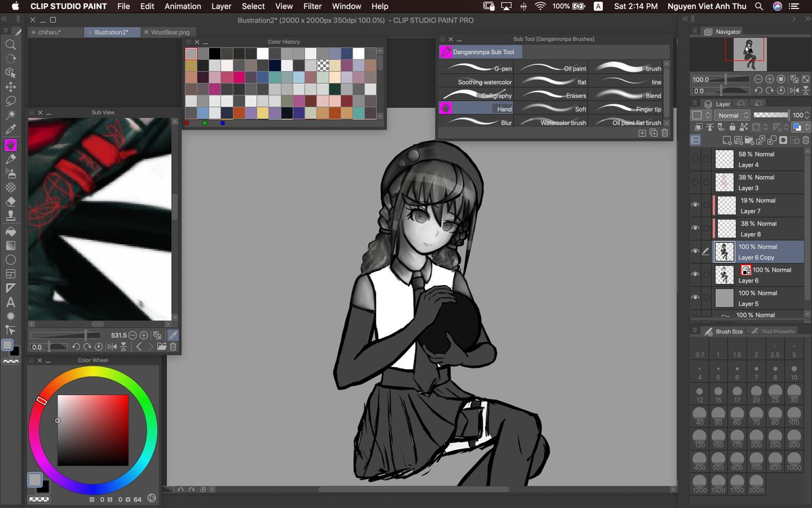Select the Gradient tool
Image resolution: width=812 pixels, height=508 pixels.
coord(11,245)
